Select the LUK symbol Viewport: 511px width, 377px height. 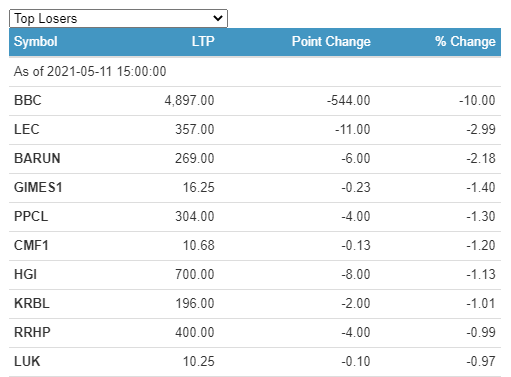[27, 361]
